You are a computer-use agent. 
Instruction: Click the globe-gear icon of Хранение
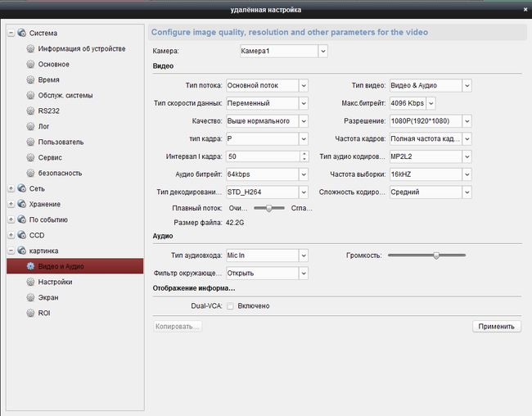(22, 204)
